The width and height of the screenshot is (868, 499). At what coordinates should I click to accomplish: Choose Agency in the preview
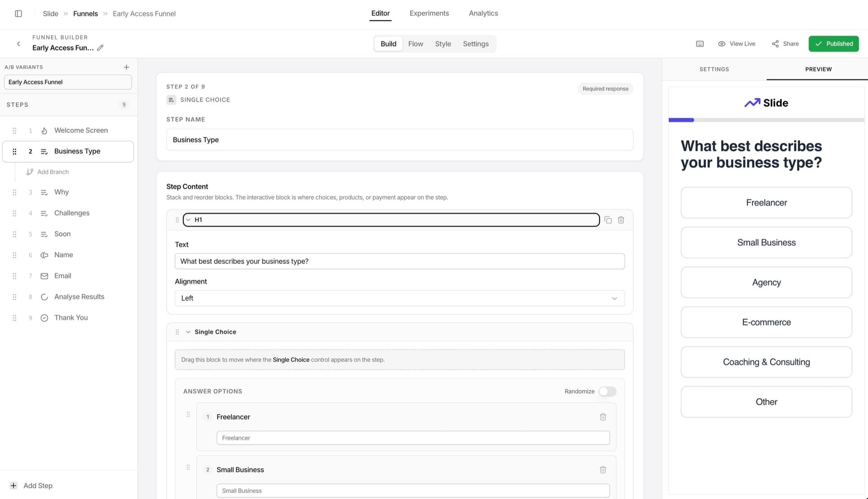(766, 283)
